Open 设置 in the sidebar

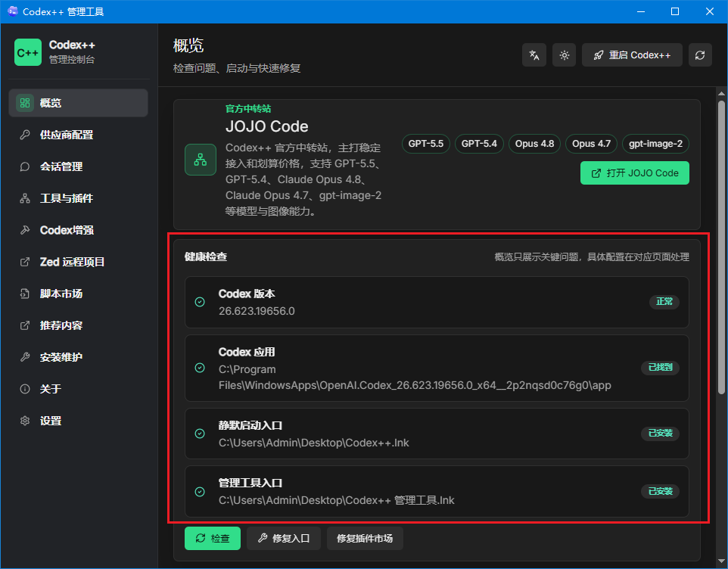pos(79,421)
